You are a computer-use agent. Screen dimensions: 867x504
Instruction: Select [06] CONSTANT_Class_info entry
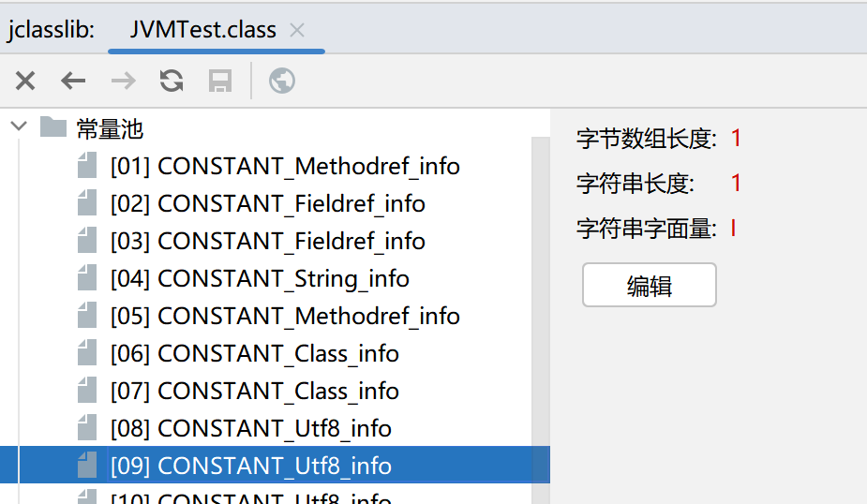[x=254, y=354]
